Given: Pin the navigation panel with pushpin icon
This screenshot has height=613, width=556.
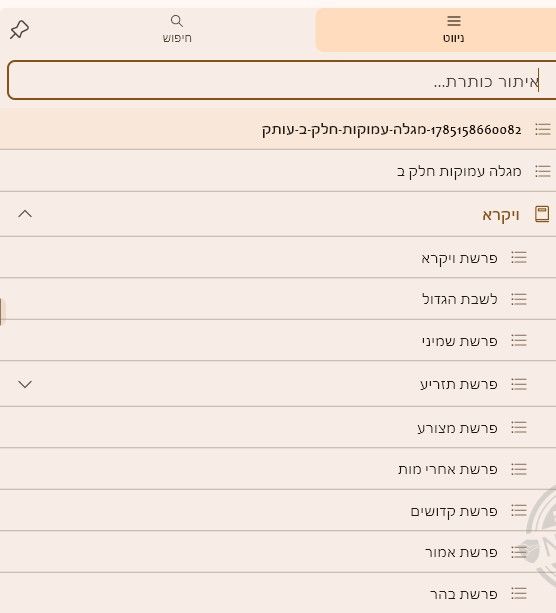Looking at the screenshot, I should (19, 30).
